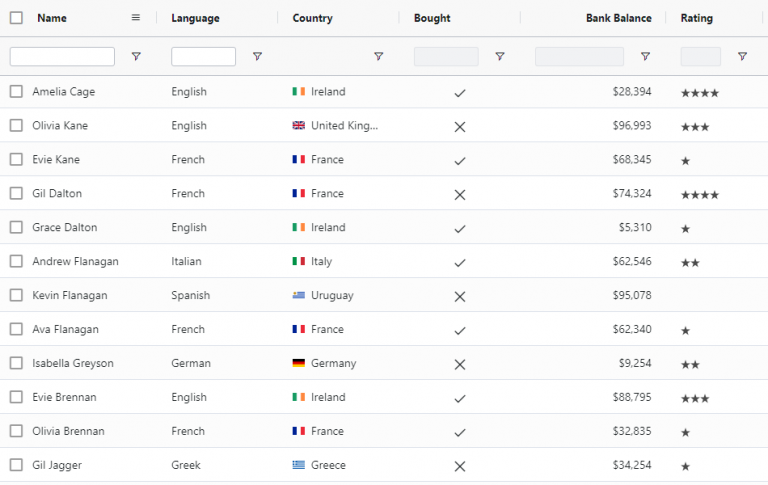Screen dimensions: 768x485
Task: Click the Rating column header
Action: (696, 18)
